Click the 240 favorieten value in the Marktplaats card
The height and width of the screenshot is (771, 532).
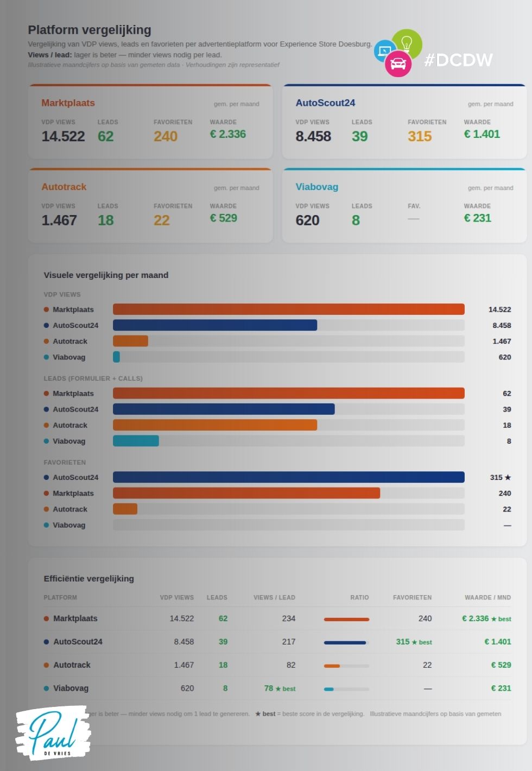point(166,136)
